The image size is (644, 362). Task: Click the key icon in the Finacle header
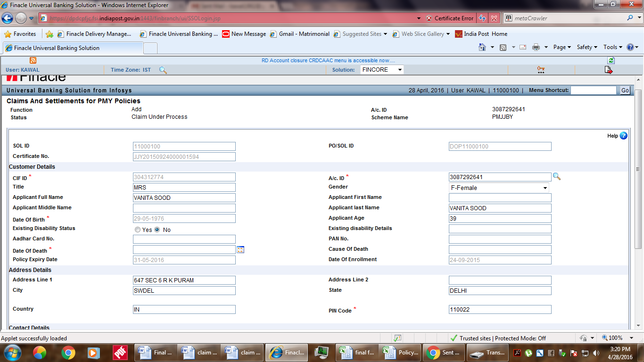(x=541, y=70)
